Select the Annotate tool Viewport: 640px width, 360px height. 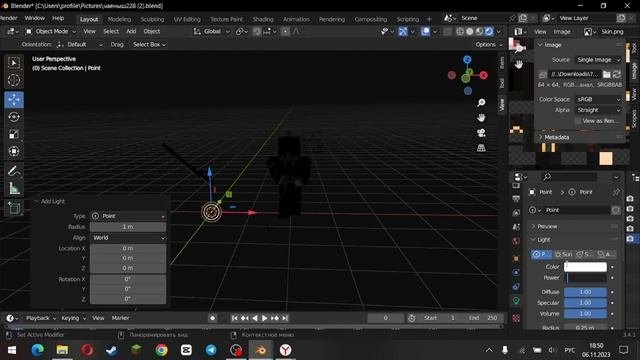(x=14, y=171)
